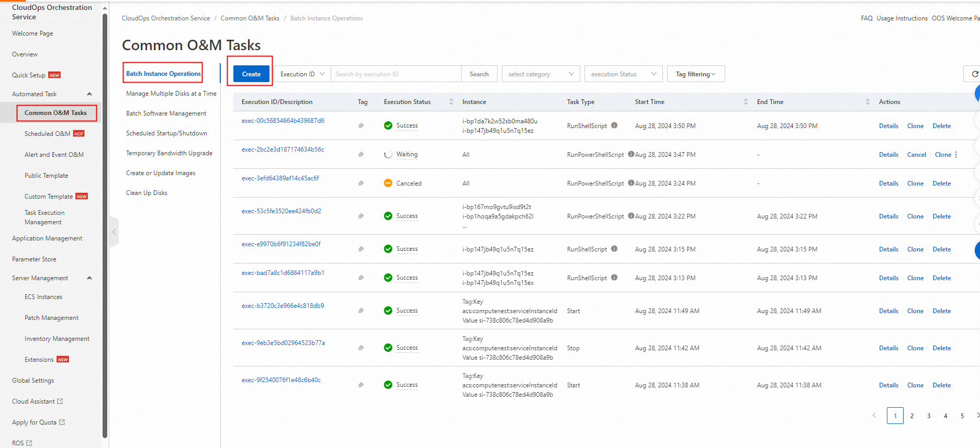The width and height of the screenshot is (980, 448).
Task: Edit tag for exec-b3720c3e966e4c818db9
Action: (361, 311)
